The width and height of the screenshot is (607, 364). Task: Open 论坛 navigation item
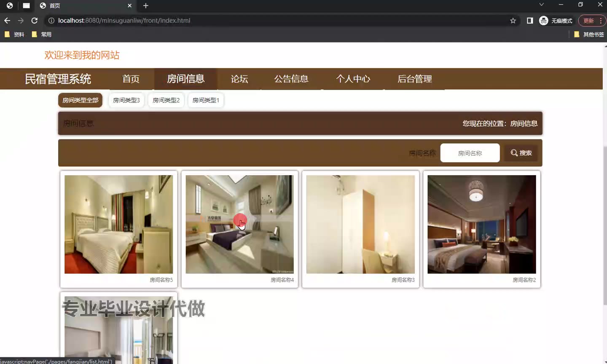coord(239,79)
